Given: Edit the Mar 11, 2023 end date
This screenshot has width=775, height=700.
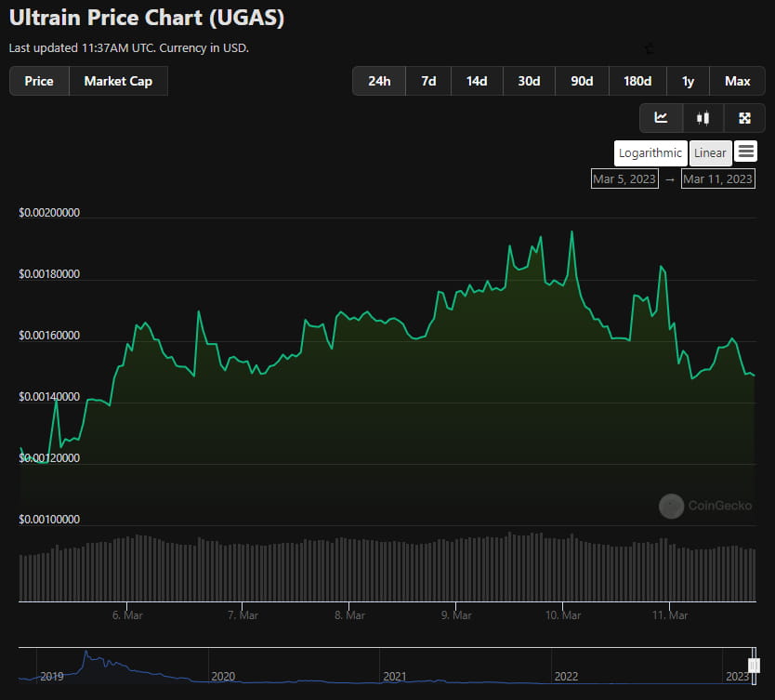Looking at the screenshot, I should point(717,178).
